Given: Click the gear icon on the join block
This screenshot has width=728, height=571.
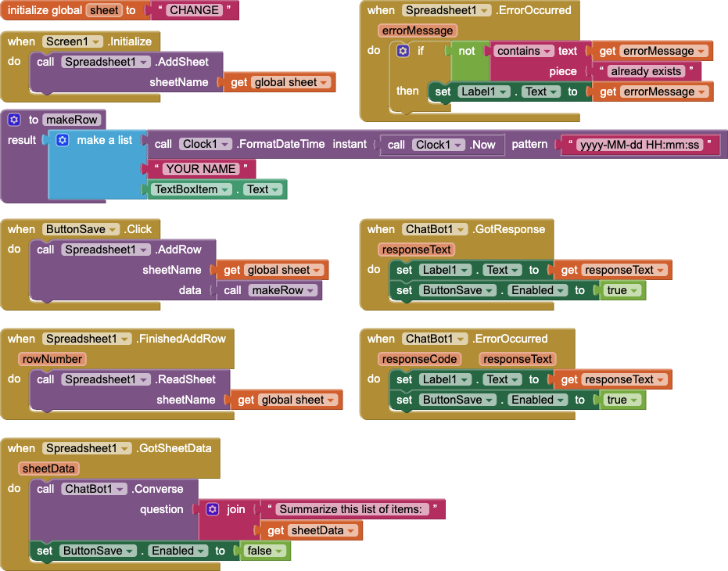Looking at the screenshot, I should [x=213, y=509].
